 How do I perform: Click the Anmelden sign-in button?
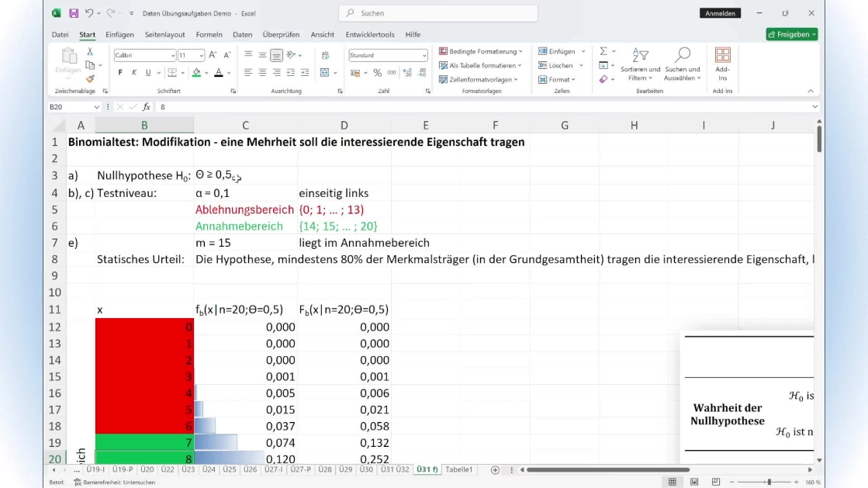[720, 13]
